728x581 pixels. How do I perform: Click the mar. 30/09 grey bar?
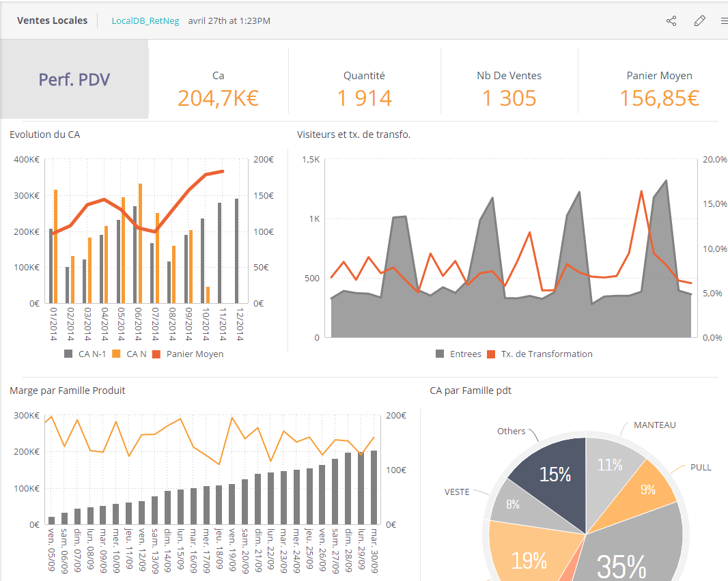tap(374, 487)
